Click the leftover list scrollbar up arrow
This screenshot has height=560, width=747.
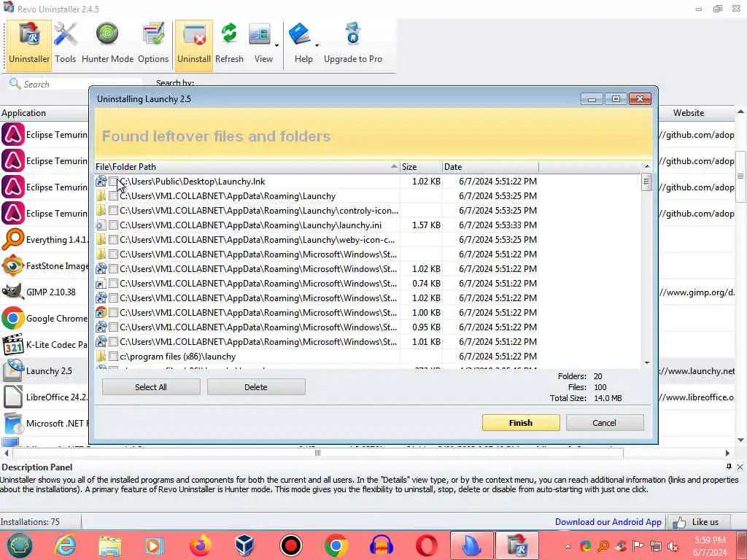[x=646, y=166]
